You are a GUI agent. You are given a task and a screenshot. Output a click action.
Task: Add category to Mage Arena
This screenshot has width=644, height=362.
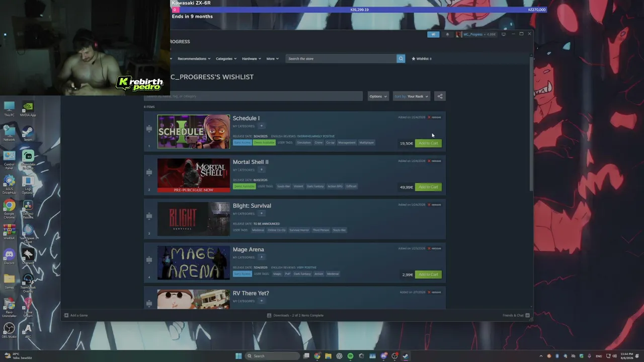(261, 257)
